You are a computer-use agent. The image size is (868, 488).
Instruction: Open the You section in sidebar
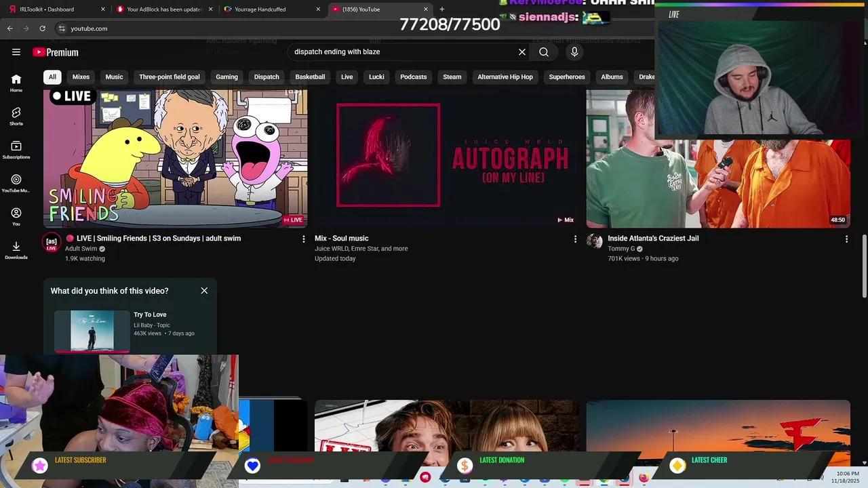coord(16,217)
